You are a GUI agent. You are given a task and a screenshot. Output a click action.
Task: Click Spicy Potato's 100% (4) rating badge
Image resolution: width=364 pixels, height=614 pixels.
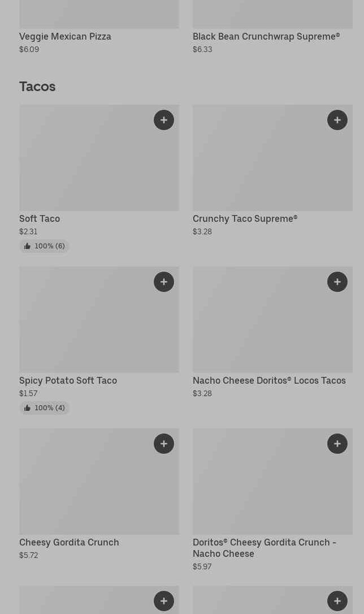pyautogui.click(x=44, y=408)
